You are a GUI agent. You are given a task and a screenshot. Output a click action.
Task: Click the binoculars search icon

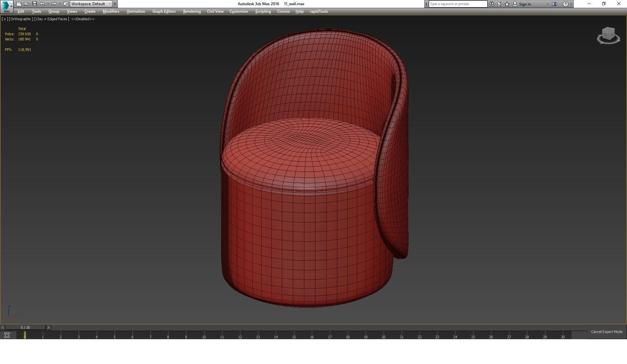point(491,4)
